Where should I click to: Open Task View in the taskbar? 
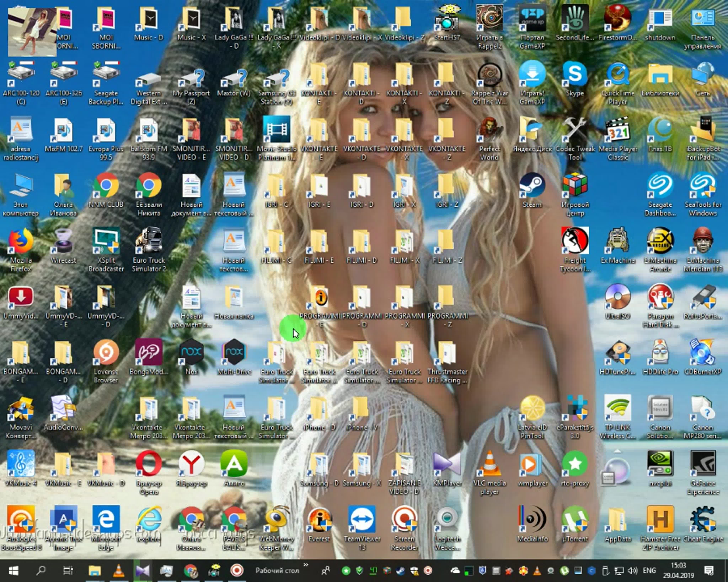[x=68, y=571]
